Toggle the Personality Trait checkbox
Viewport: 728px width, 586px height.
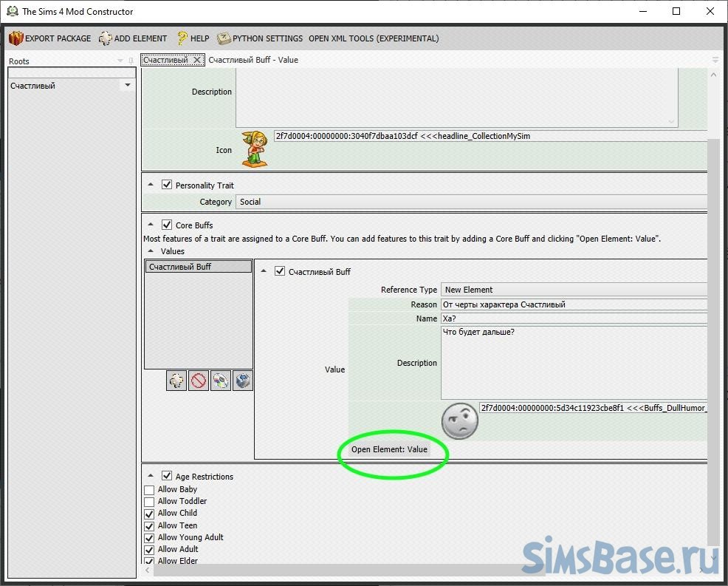pos(167,185)
